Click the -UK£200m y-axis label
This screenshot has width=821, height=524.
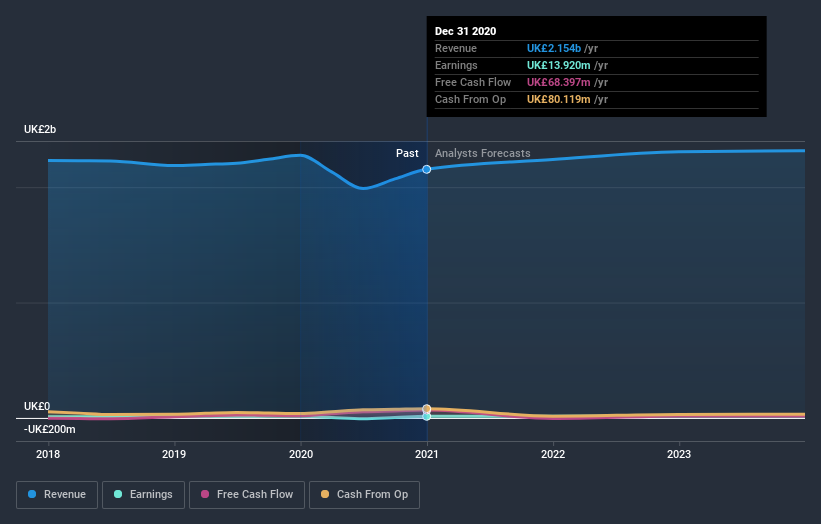(50, 429)
